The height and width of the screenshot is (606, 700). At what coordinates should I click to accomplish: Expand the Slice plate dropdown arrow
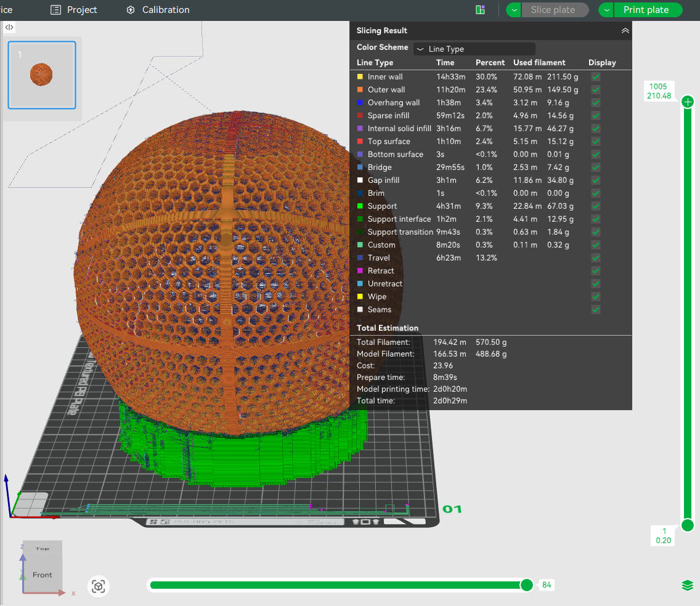click(514, 10)
